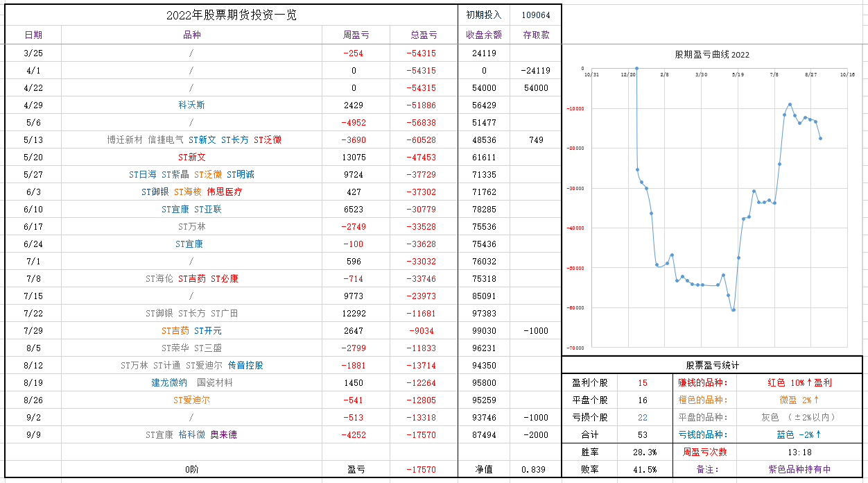Select the legend cell 红色 10%↑盈利
868x483 pixels.
click(x=799, y=383)
